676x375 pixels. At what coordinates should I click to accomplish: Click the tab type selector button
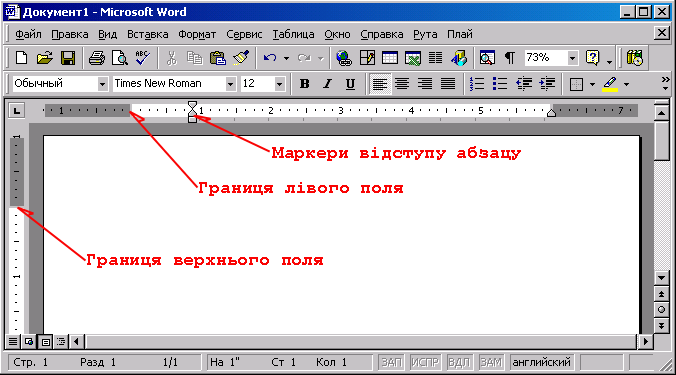[x=16, y=111]
